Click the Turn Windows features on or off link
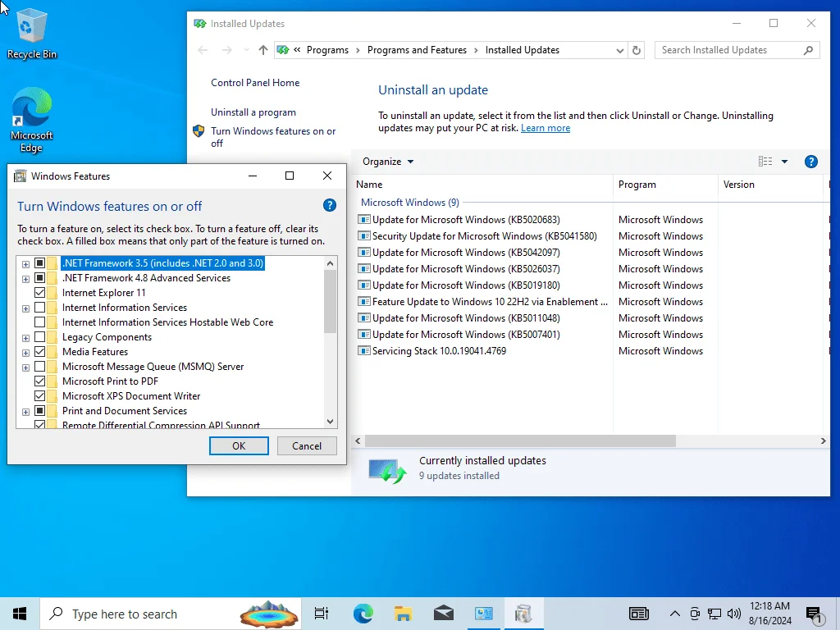Screen dimensions: 840x630 click(273, 137)
